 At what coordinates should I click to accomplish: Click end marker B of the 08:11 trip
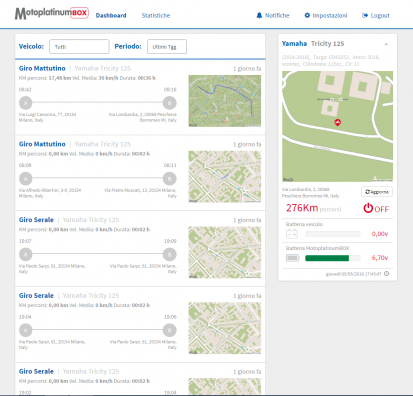pos(169,179)
